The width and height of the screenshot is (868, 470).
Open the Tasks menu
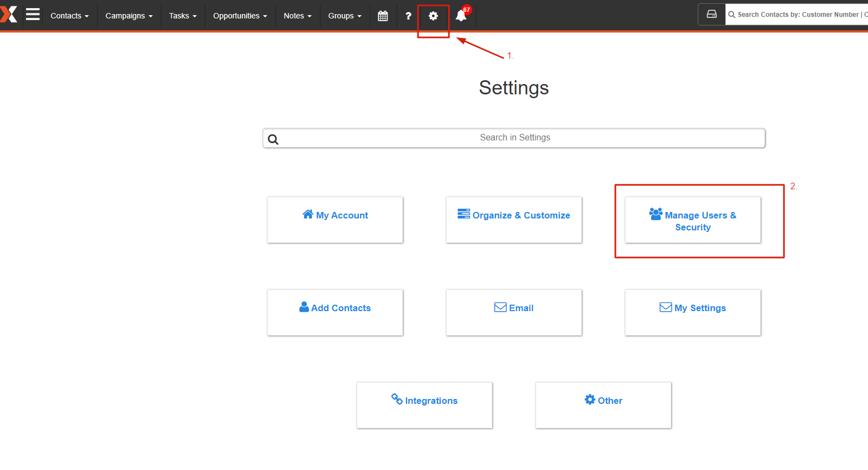click(x=183, y=16)
